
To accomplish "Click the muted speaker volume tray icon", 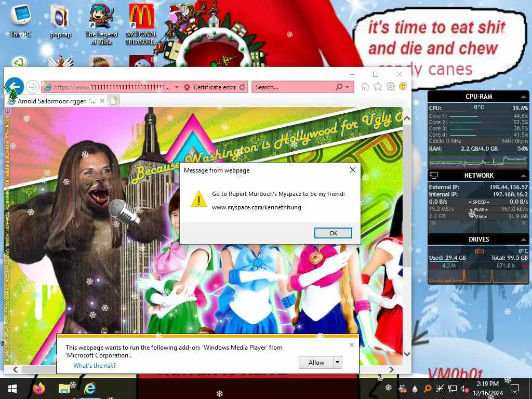I will click(464, 389).
